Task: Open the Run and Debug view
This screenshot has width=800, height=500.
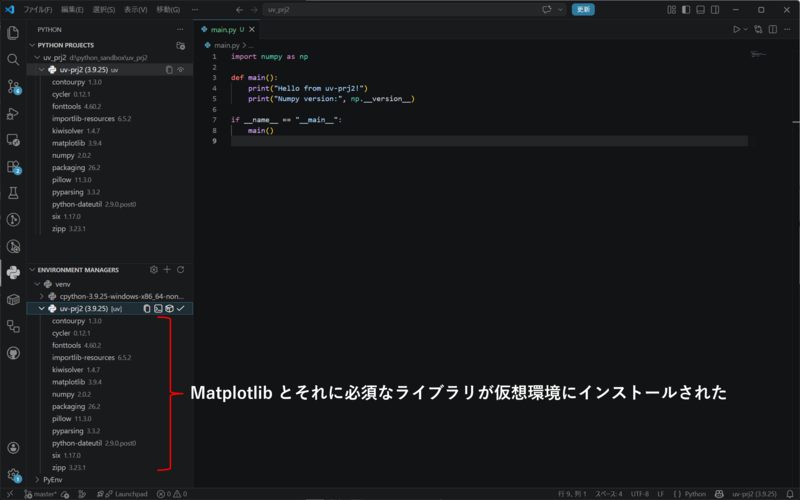Action: point(13,114)
